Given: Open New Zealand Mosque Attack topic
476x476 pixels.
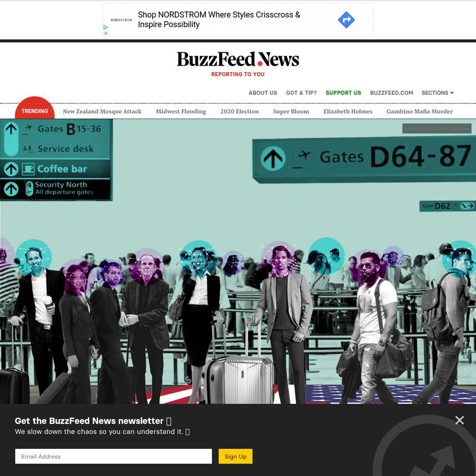Looking at the screenshot, I should [x=102, y=111].
